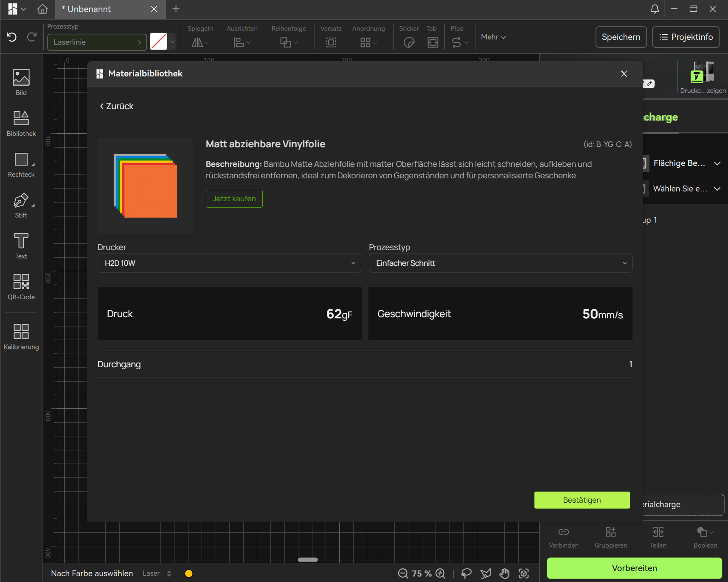The width and height of the screenshot is (728, 582).
Task: Open the Prozesstyp dropdown Einfacher Schnitt
Action: 500,263
